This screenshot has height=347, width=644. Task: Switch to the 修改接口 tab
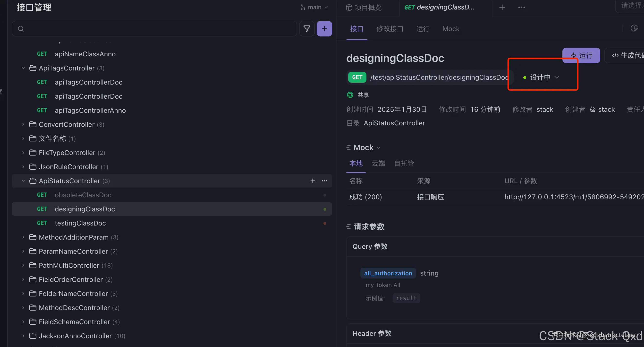(390, 29)
